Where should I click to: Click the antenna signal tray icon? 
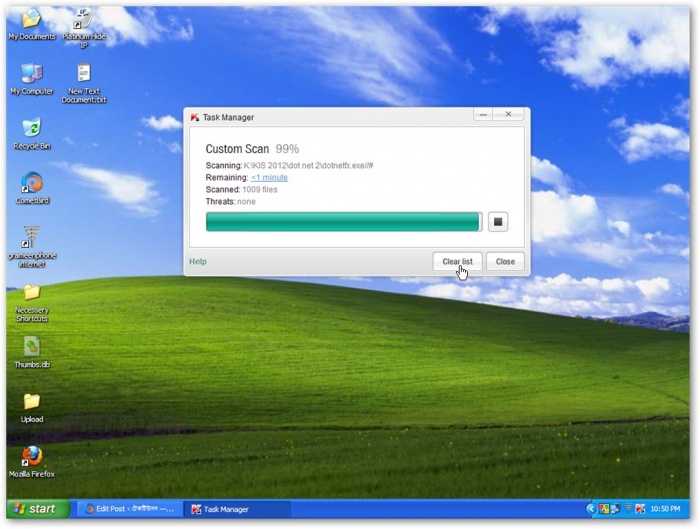[628, 508]
